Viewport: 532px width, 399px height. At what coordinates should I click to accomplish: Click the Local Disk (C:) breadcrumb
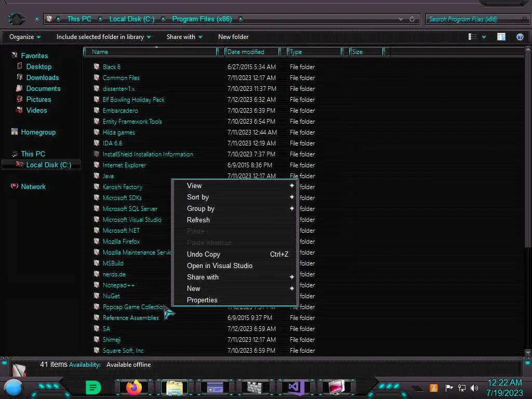(131, 19)
